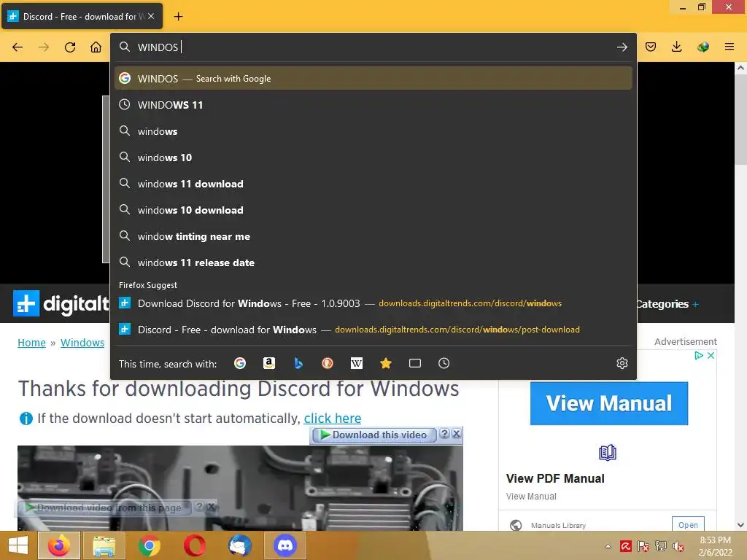Click the Digital Trends logo
Image resolution: width=747 pixels, height=560 pixels.
click(61, 303)
